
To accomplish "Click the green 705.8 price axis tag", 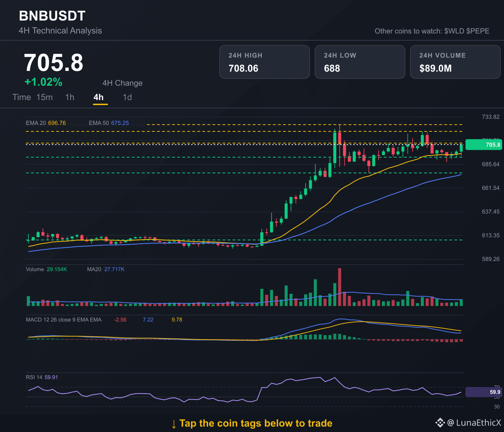I will (483, 145).
